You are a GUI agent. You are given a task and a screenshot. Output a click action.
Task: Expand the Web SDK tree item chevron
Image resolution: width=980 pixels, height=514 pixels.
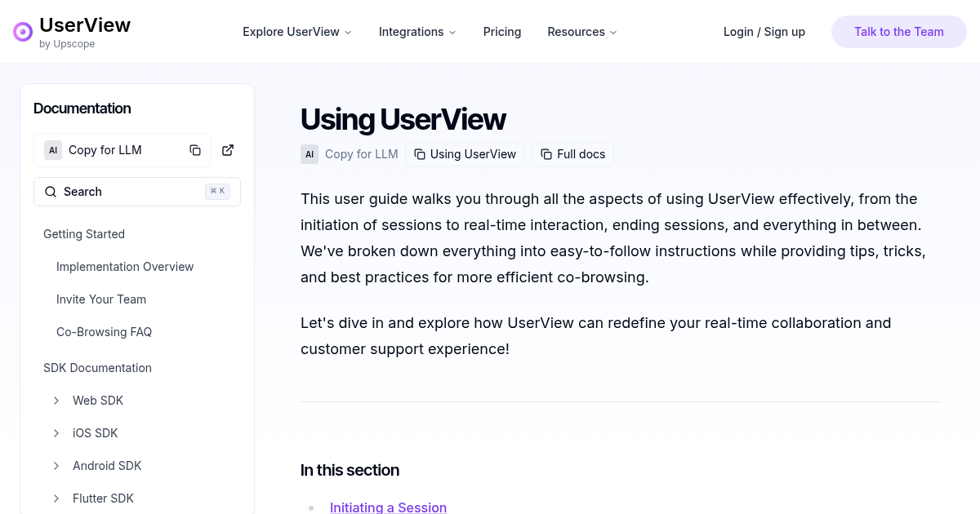(56, 401)
